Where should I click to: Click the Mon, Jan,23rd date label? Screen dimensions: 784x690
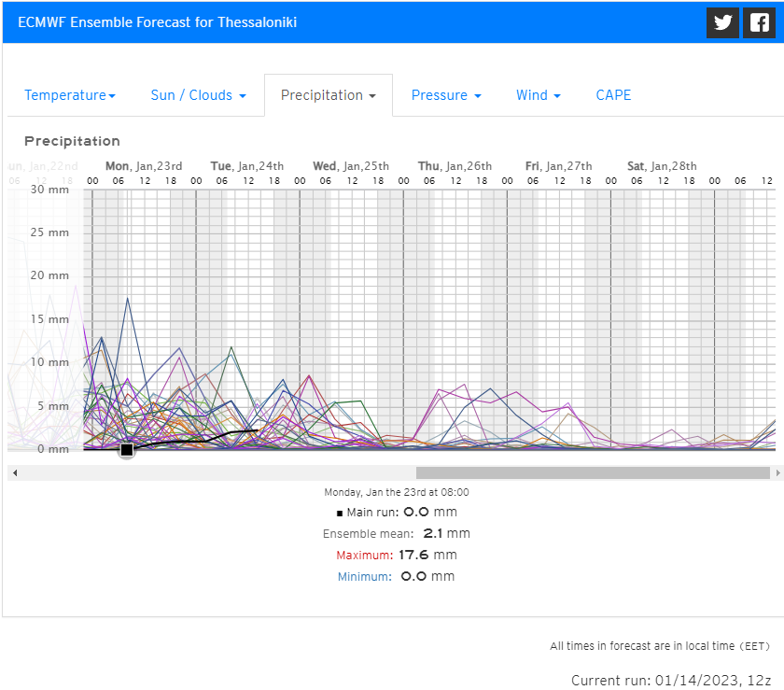tap(144, 166)
